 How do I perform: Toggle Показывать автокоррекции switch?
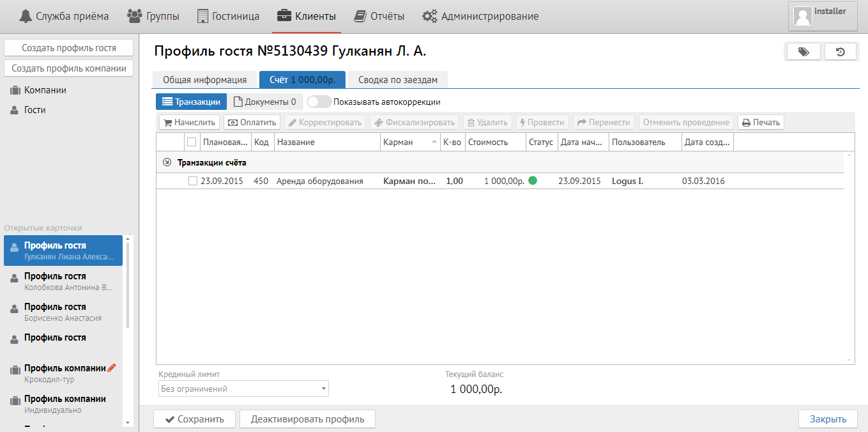click(x=319, y=102)
